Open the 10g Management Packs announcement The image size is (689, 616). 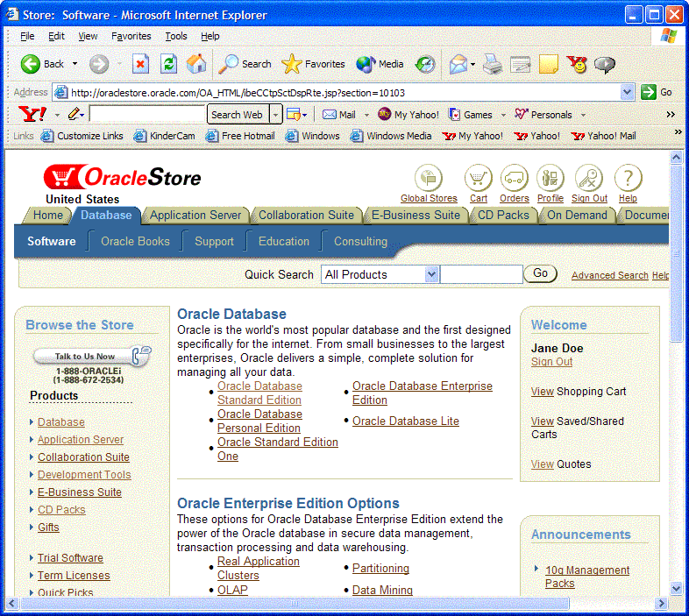(587, 577)
